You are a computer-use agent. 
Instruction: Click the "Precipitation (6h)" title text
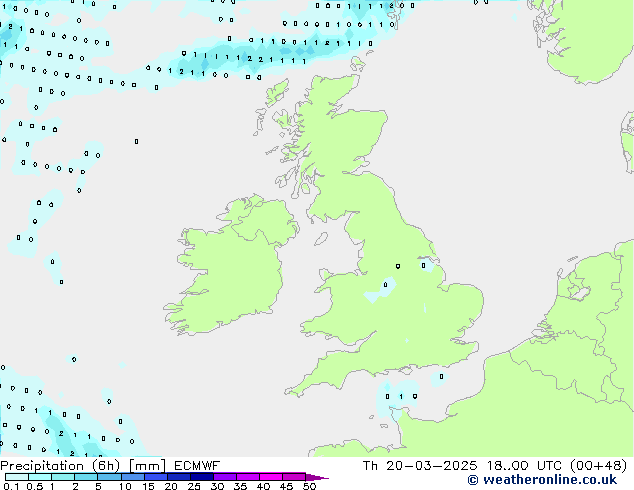click(x=60, y=466)
